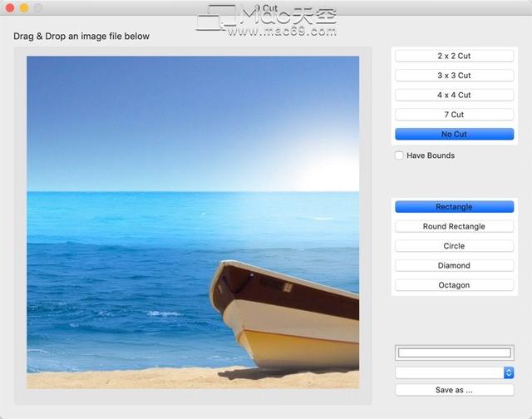Click the Drag & Drop instruction label
Image resolution: width=532 pixels, height=419 pixels.
point(81,37)
